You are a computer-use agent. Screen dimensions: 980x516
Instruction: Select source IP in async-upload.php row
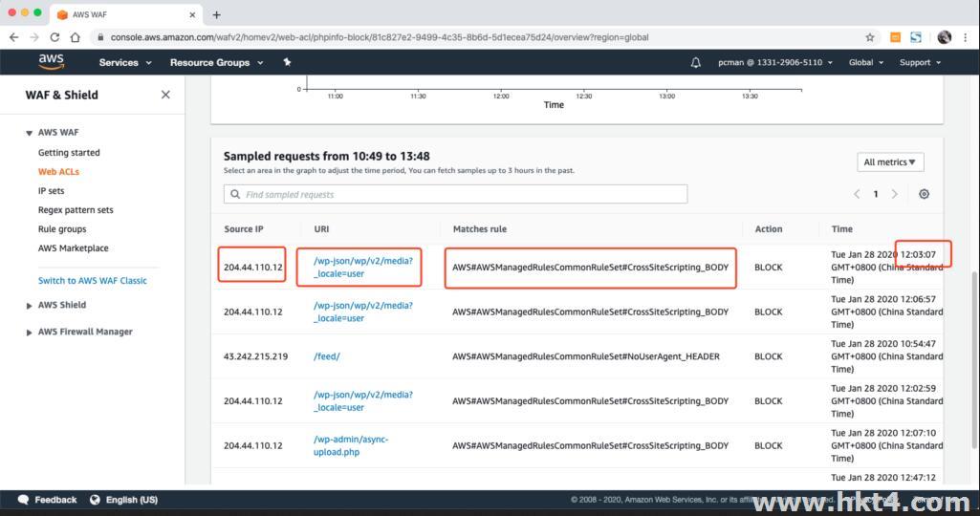253,445
